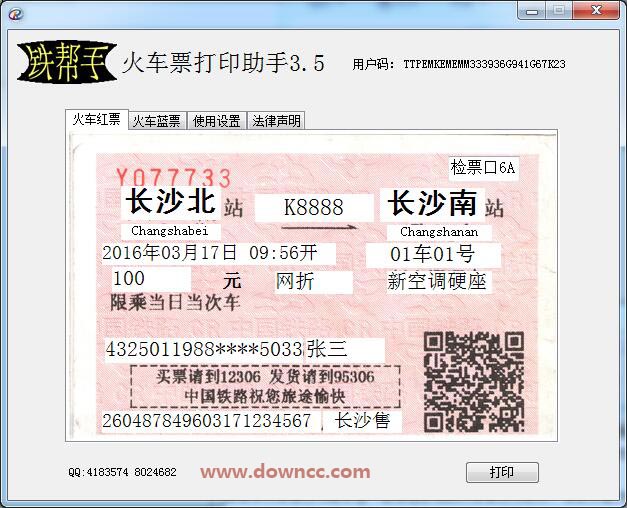Edit the 检票口6A gate field
Screen dimensions: 627x508
[x=484, y=168]
